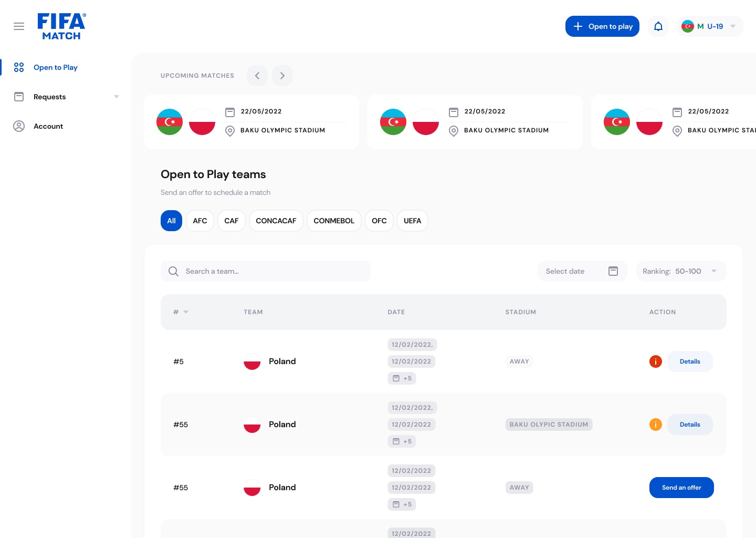Select the All confederation filter
The image size is (756, 538).
(x=171, y=221)
